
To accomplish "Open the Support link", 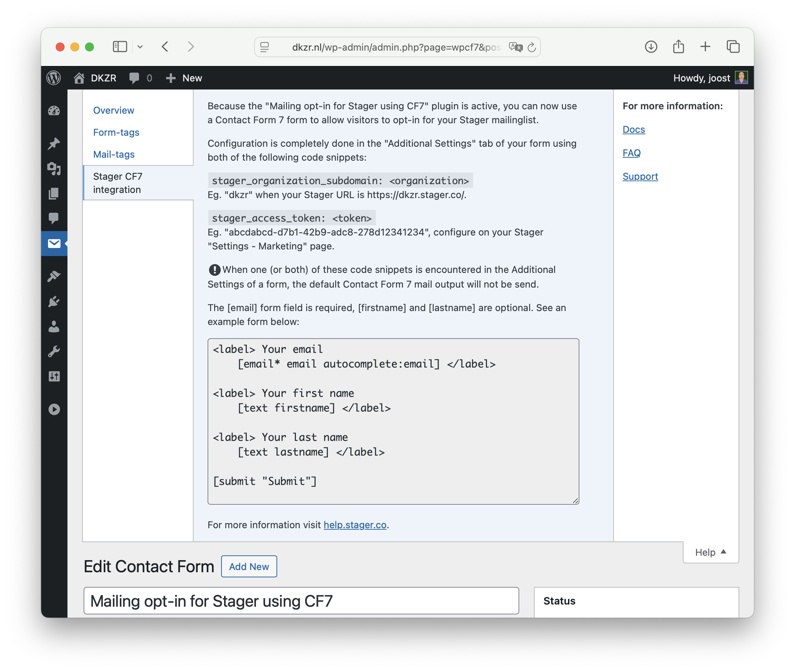I will [640, 176].
